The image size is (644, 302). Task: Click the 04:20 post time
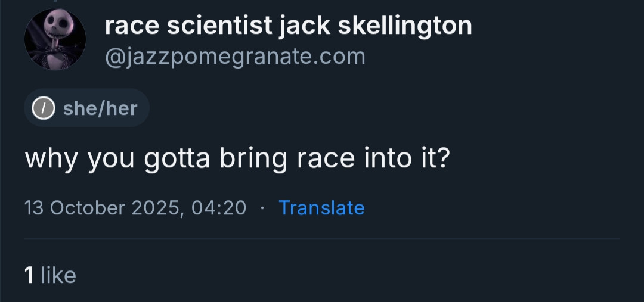[219, 208]
